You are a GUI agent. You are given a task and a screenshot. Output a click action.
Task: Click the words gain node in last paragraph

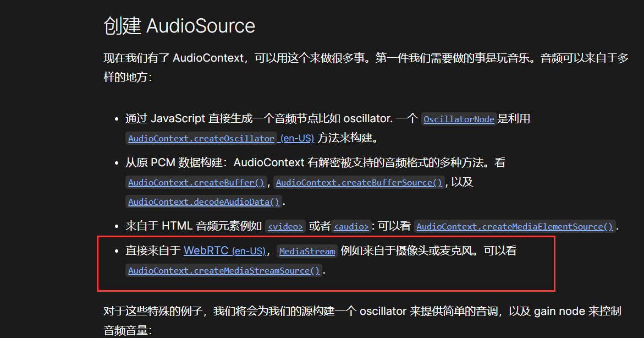click(557, 311)
